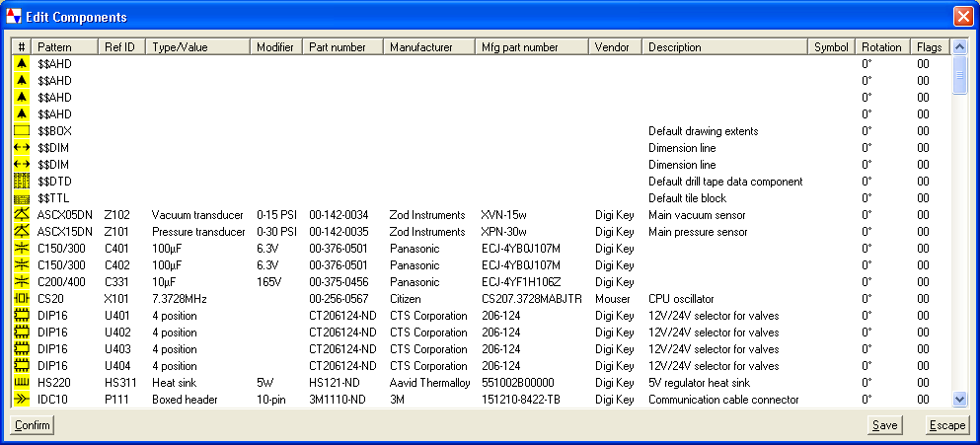Select the ASCX05DN transducer icon for Z102
This screenshot has height=445, width=980.
pyautogui.click(x=22, y=215)
